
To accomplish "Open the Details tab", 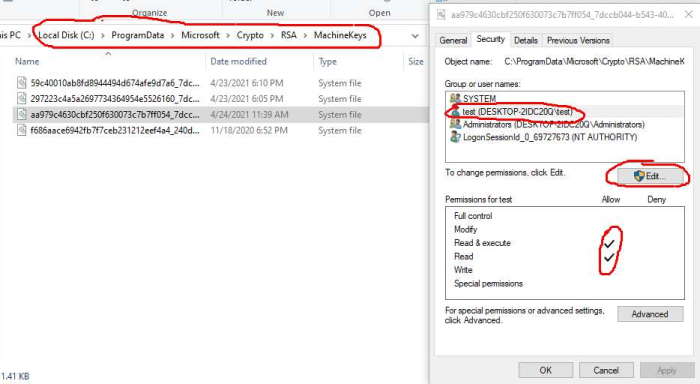I will tap(525, 40).
